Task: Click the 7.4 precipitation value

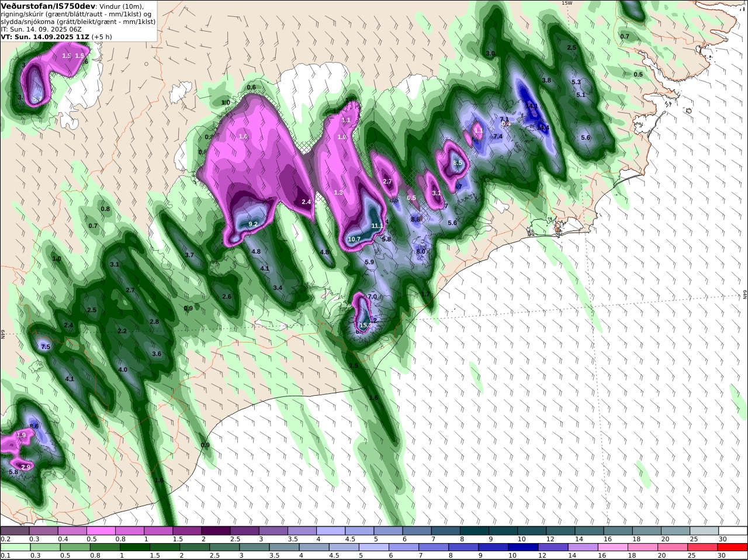Action: 498,136
